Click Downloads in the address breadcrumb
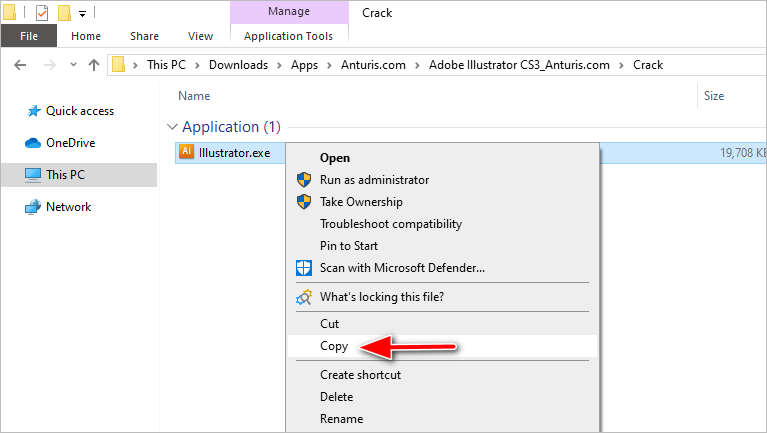 click(238, 65)
